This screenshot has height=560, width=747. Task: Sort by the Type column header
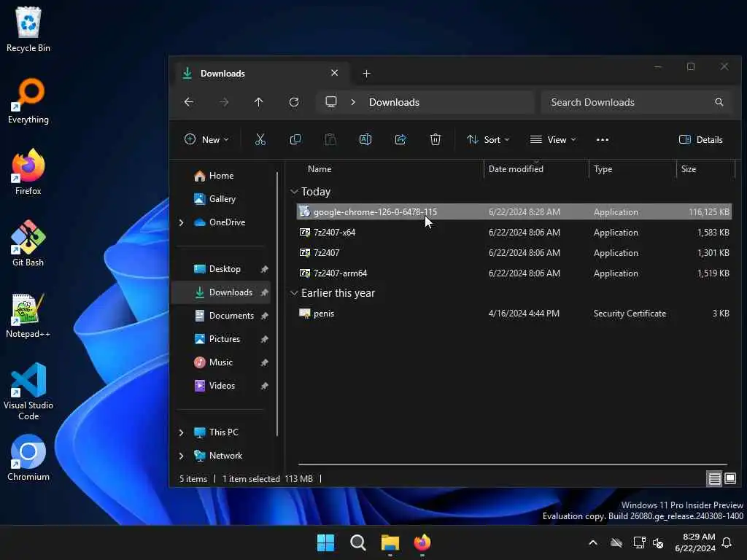(x=603, y=169)
